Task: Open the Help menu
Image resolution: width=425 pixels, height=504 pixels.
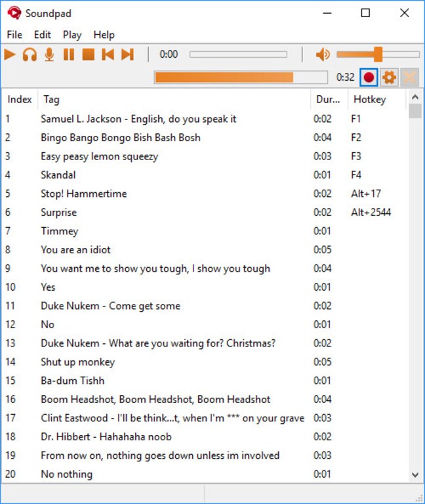Action: tap(104, 35)
